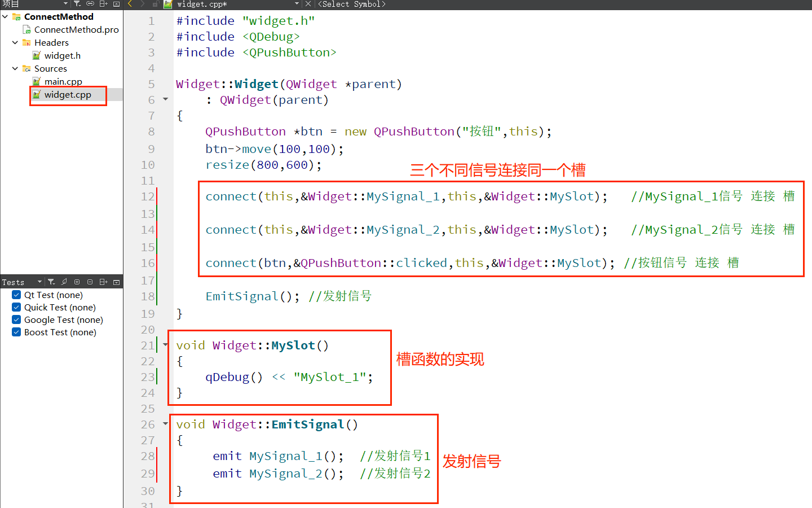The image size is (812, 508).
Task: Click widget.cpp file icon in editor toolbar
Action: [167, 4]
